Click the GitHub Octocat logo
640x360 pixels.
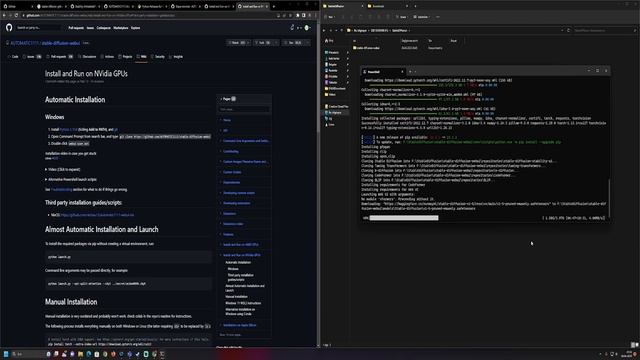[x=9, y=28]
